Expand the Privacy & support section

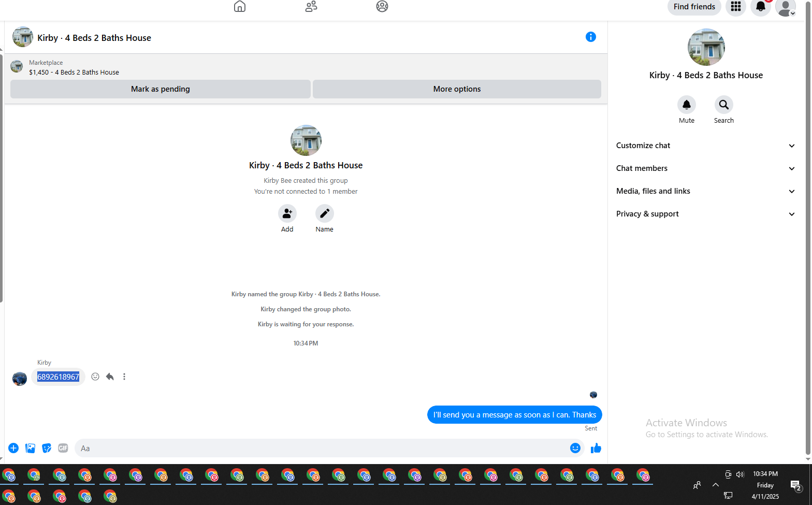pyautogui.click(x=705, y=214)
